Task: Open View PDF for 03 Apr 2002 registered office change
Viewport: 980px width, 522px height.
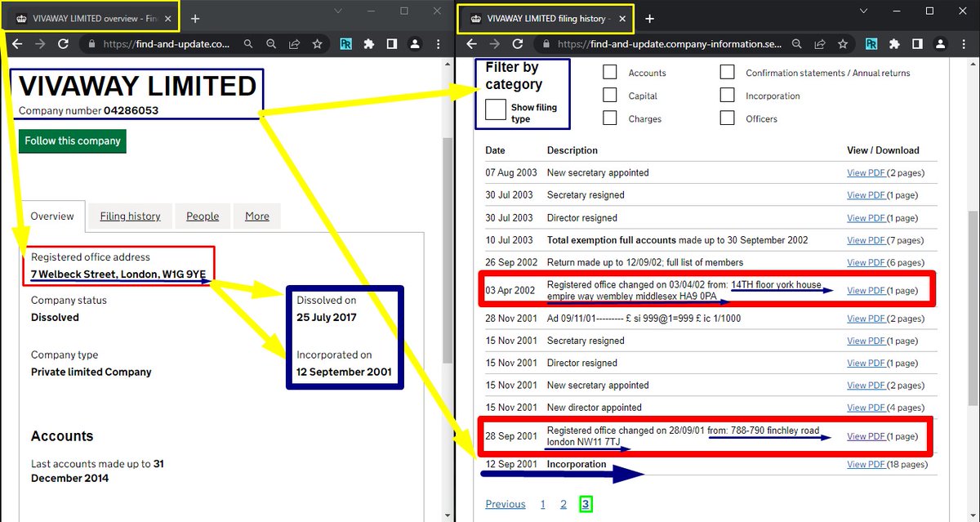Action: click(866, 290)
